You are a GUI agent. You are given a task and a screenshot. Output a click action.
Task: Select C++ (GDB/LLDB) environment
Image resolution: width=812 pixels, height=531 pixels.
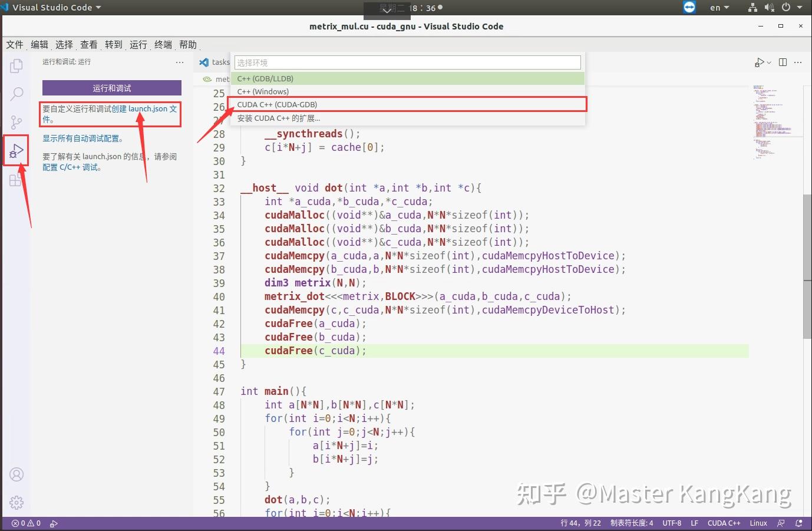coord(265,78)
